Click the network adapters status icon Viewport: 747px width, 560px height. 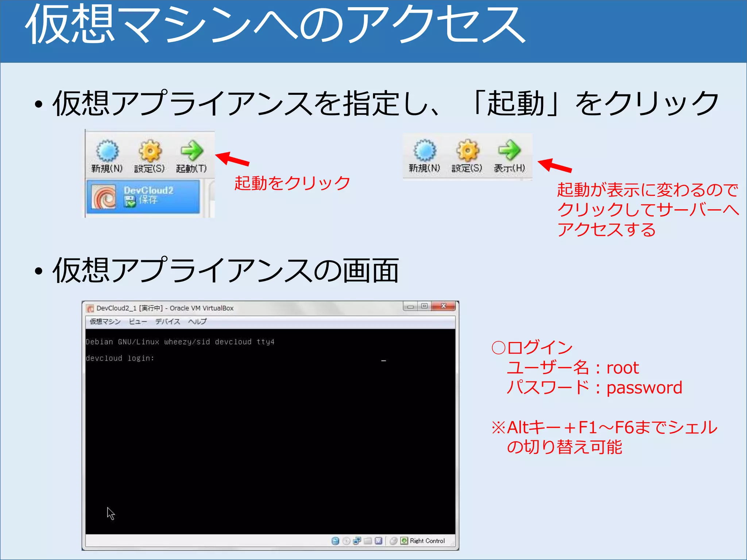(x=357, y=541)
